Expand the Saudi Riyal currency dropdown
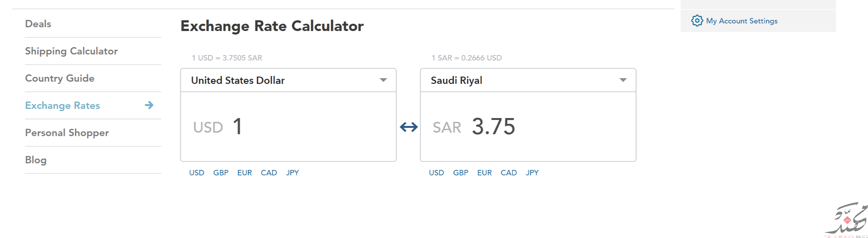The height and width of the screenshot is (238, 868). click(x=528, y=80)
